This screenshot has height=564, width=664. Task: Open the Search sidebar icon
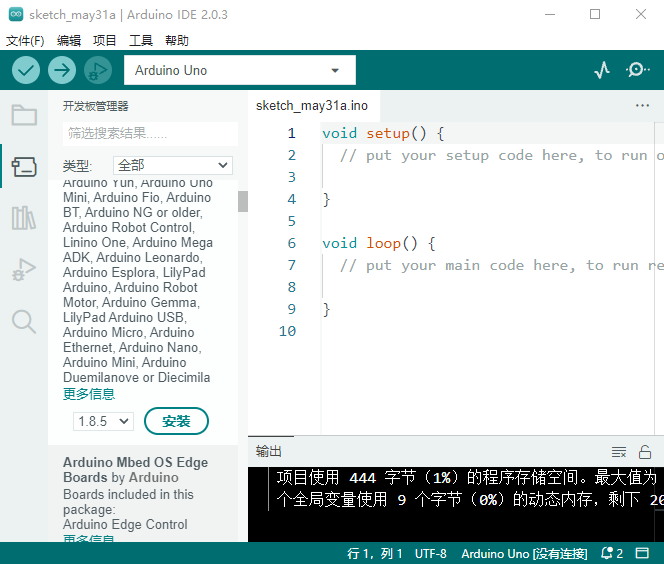point(24,322)
